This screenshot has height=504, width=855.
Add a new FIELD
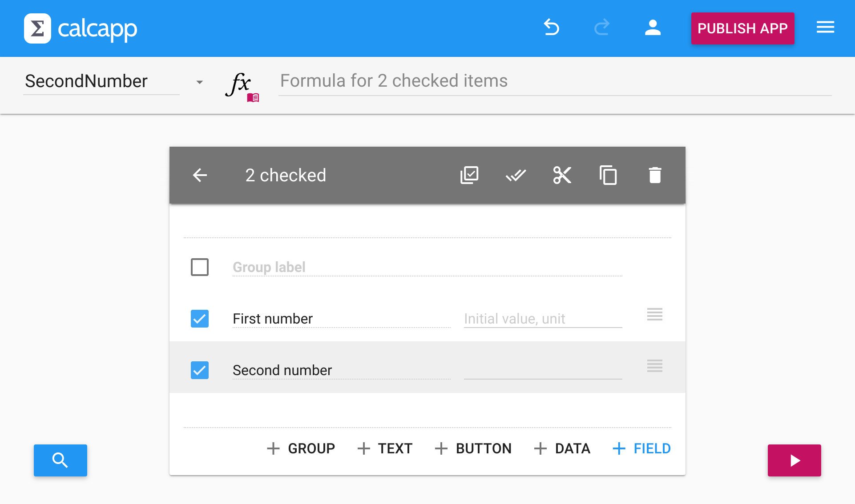click(641, 448)
